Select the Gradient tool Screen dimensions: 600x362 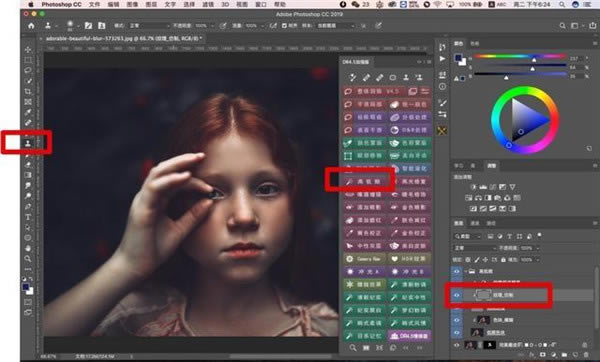click(x=28, y=175)
